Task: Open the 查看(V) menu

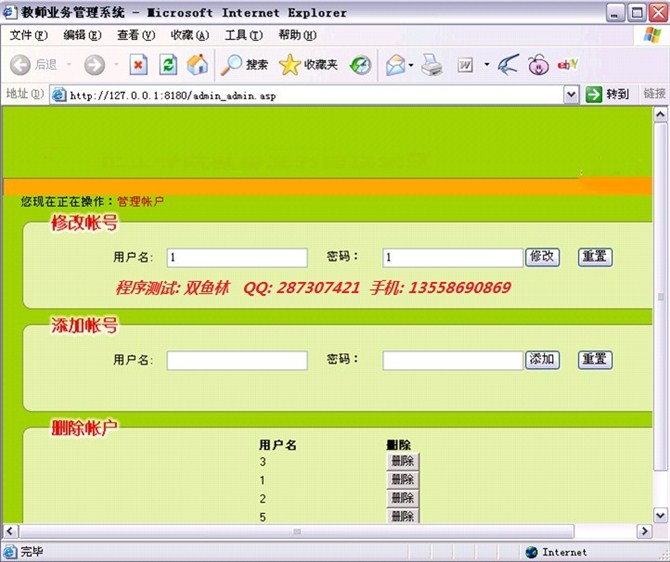Action: (x=136, y=35)
